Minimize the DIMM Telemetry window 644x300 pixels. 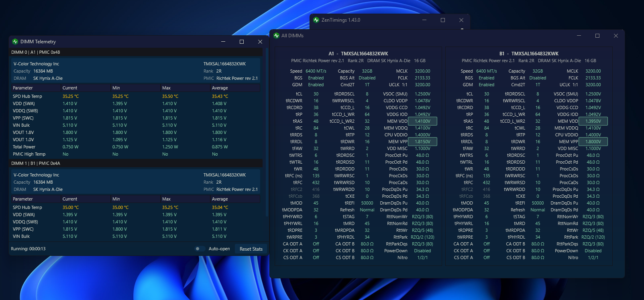coord(223,42)
